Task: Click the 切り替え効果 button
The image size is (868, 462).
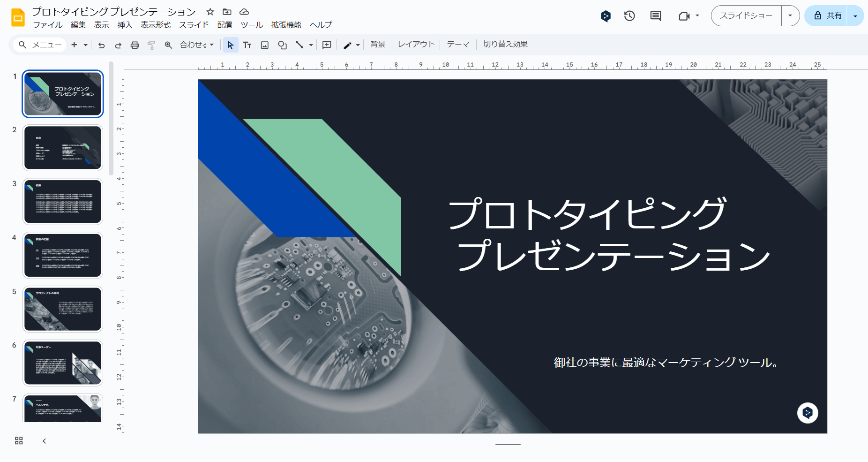Action: tap(505, 44)
